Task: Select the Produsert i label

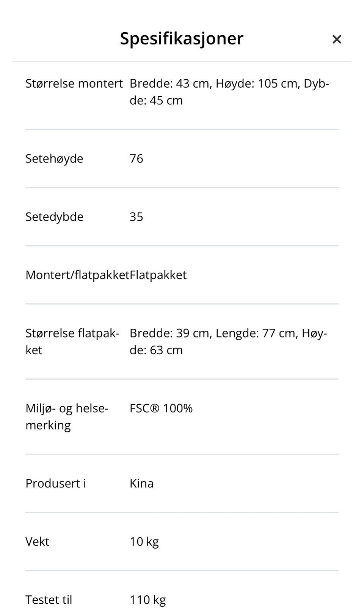Action: 56,483
